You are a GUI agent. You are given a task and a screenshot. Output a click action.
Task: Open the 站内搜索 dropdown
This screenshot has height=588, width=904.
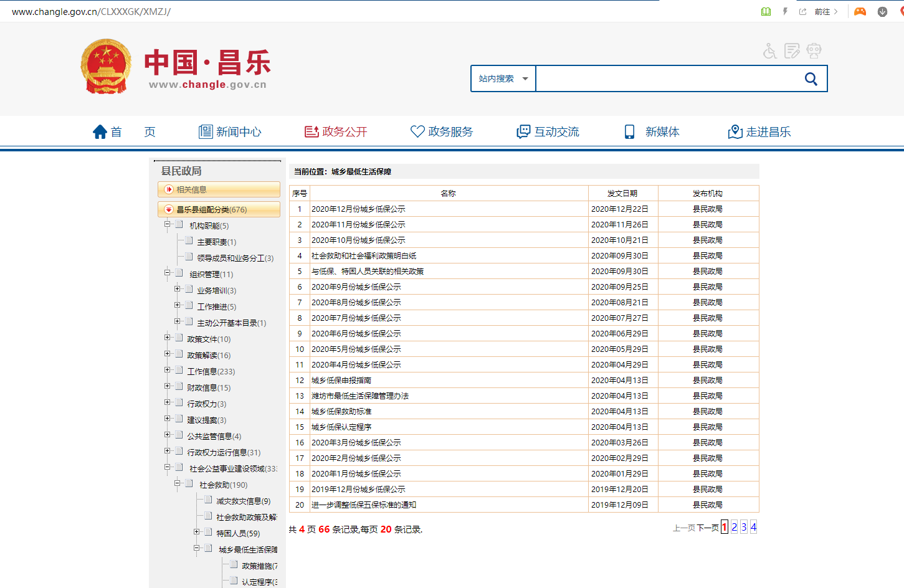click(x=503, y=79)
